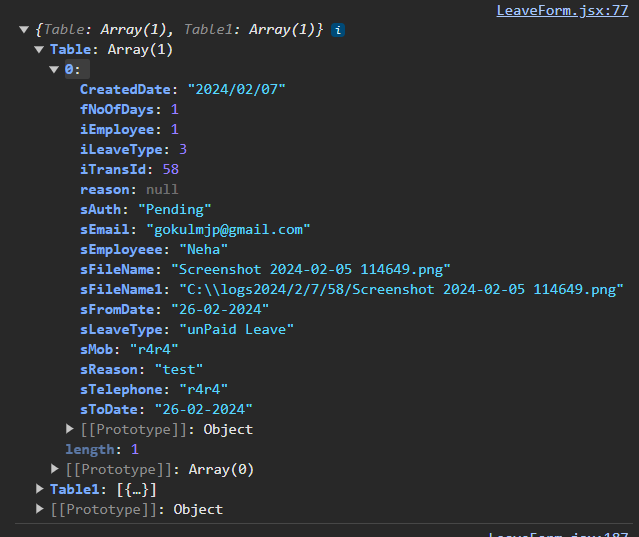Collapse the root object disclosure triangle
Screen dimensions: 639x537
[24, 30]
